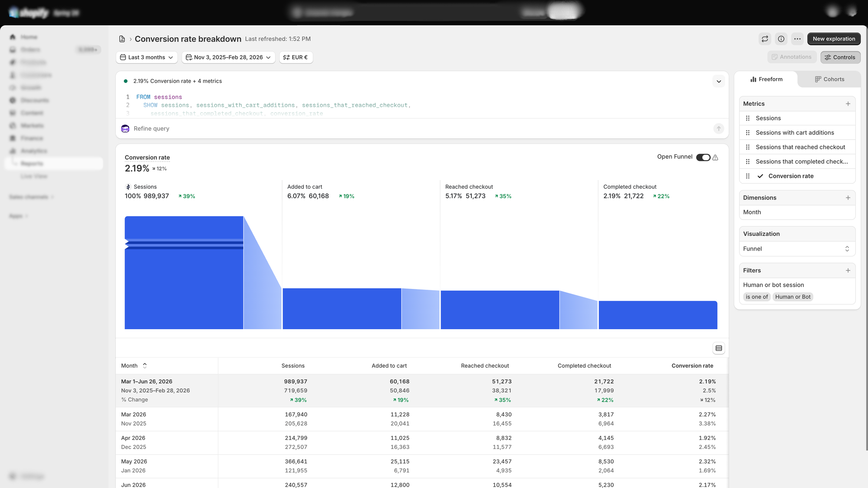
Task: Open the three-dot more actions menu
Action: click(x=797, y=39)
